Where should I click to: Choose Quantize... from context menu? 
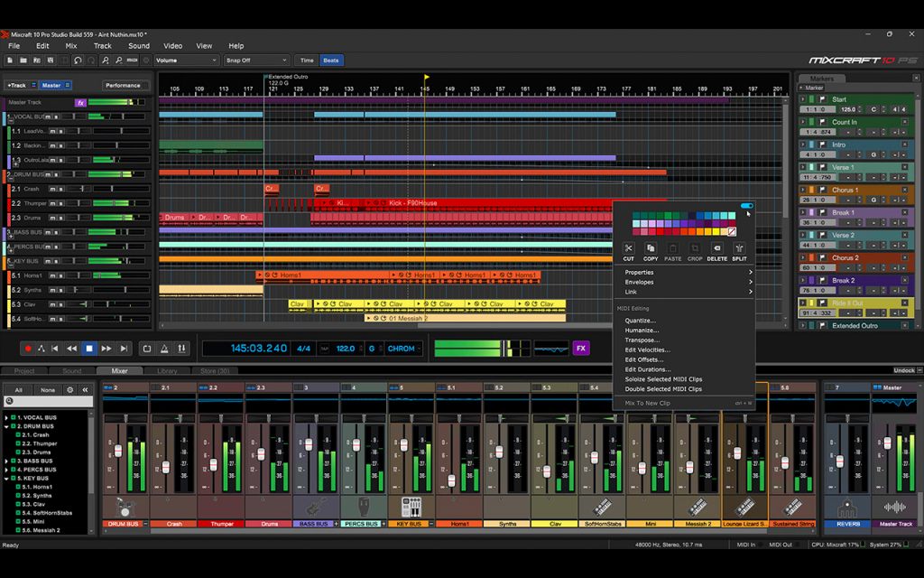(x=640, y=321)
